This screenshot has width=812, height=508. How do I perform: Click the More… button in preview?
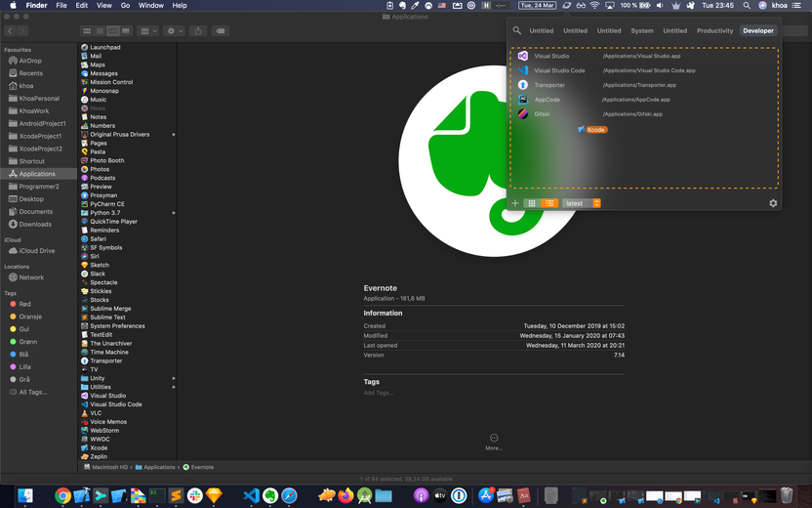click(x=494, y=442)
